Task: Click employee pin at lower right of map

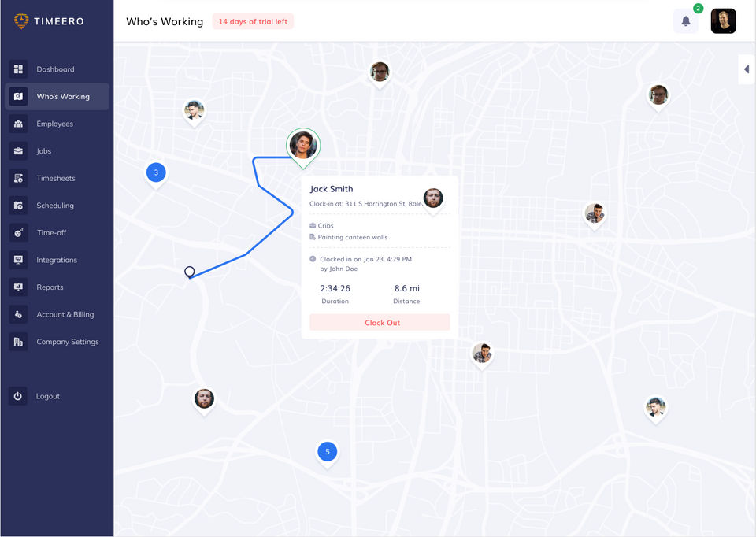Action: (656, 409)
